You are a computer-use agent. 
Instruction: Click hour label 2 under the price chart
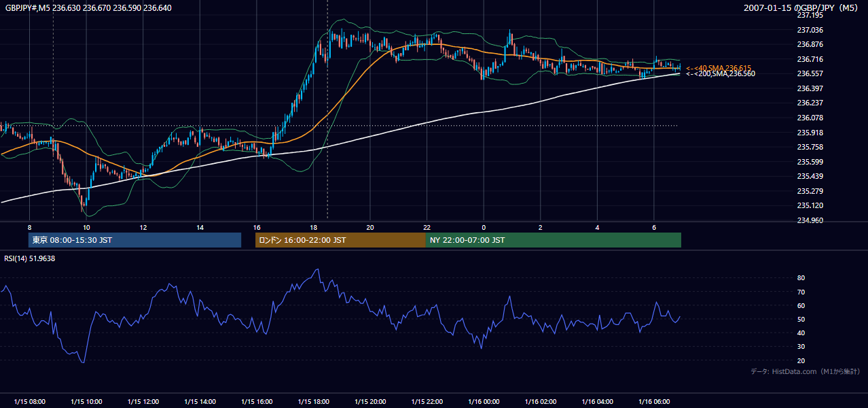tap(540, 227)
